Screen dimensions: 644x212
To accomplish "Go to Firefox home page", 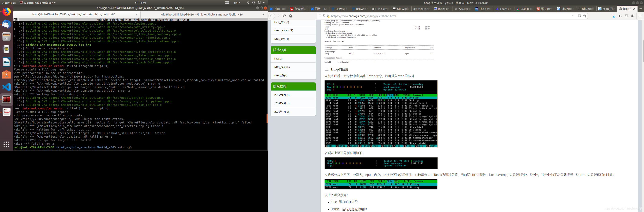I will click(290, 16).
